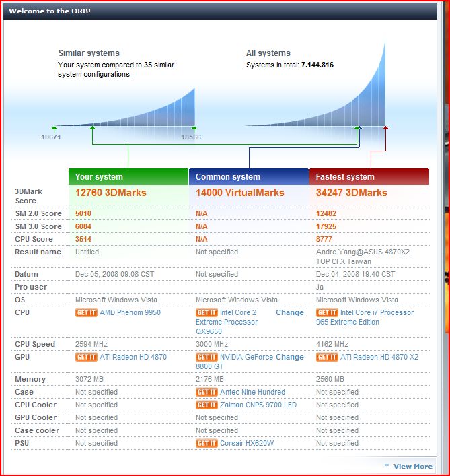450x476 pixels.
Task: Click fastest SM 3.0 score 17925
Action: [326, 226]
